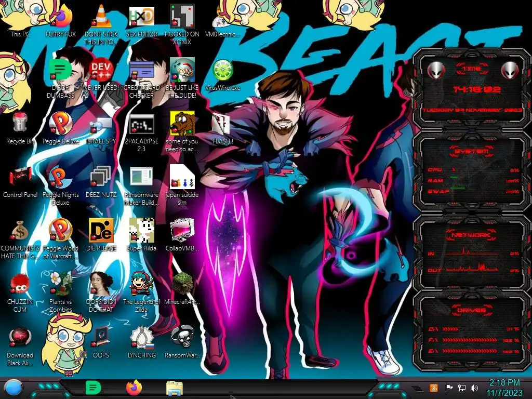Select the Peggle World of Warcraft shortcut
Image resolution: width=532 pixels, height=399 pixels.
(x=61, y=239)
